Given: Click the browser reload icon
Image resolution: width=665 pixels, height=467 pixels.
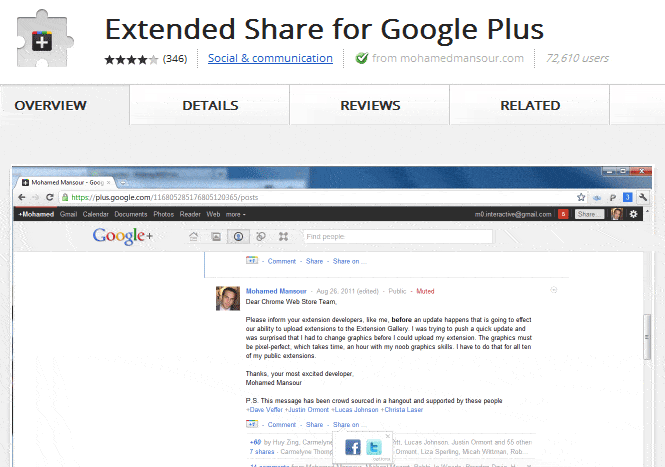Looking at the screenshot, I should (50, 197).
